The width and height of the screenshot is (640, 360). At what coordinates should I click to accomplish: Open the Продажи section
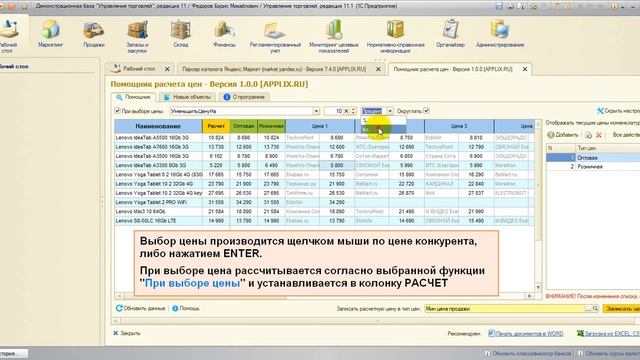pos(94,34)
